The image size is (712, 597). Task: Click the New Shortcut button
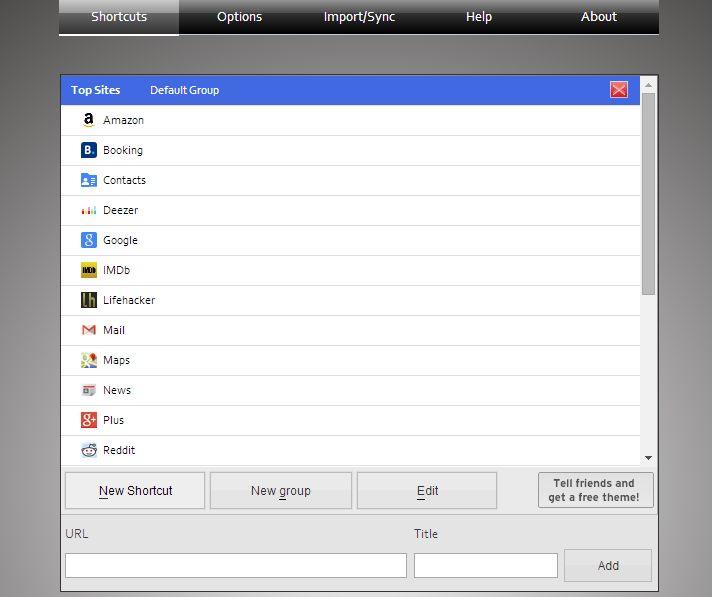[x=135, y=490]
